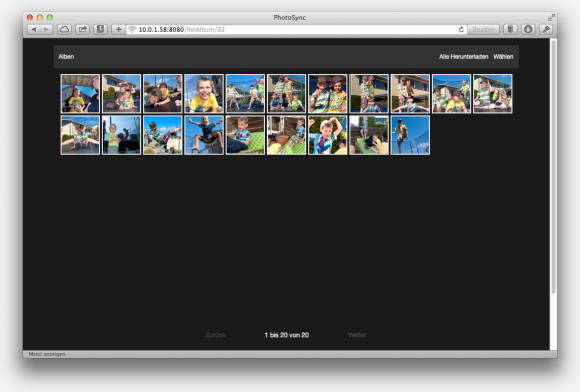Image resolution: width=580 pixels, height=392 pixels.
Task: Go back to Alben overview
Action: point(66,57)
